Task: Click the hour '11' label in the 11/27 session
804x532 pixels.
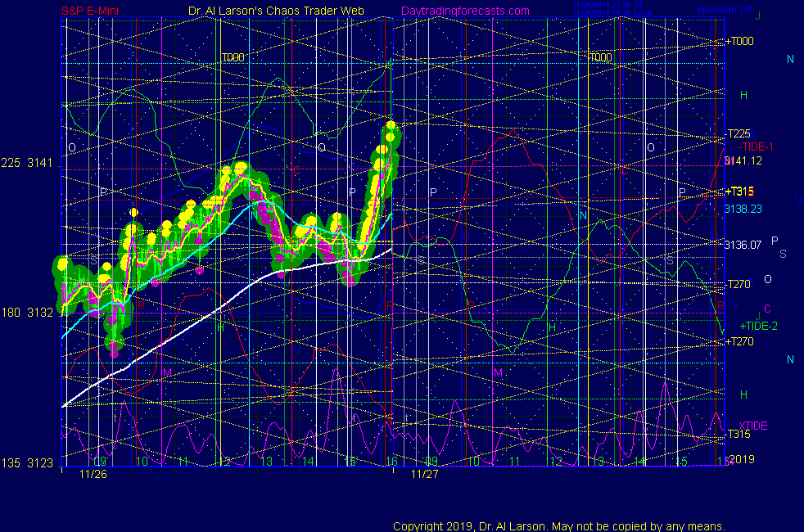Action: pyautogui.click(x=514, y=462)
